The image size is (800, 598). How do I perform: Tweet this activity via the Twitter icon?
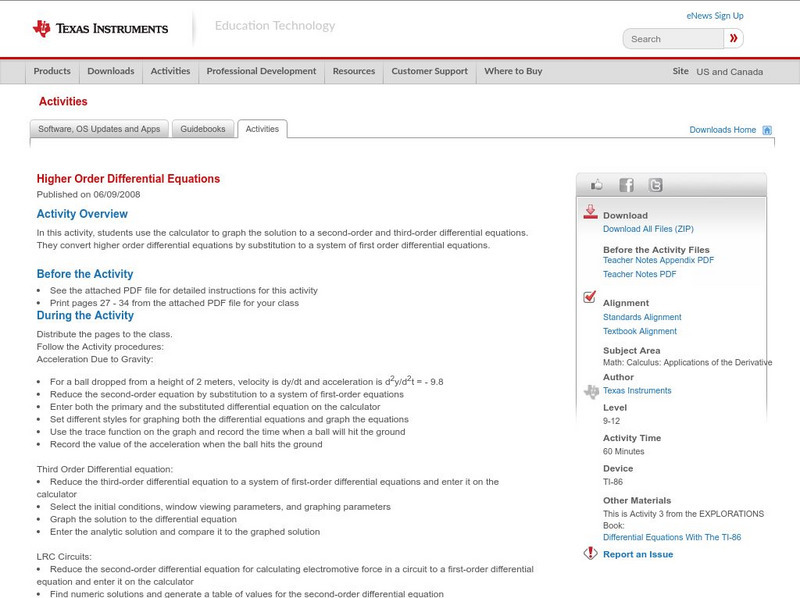[x=655, y=184]
